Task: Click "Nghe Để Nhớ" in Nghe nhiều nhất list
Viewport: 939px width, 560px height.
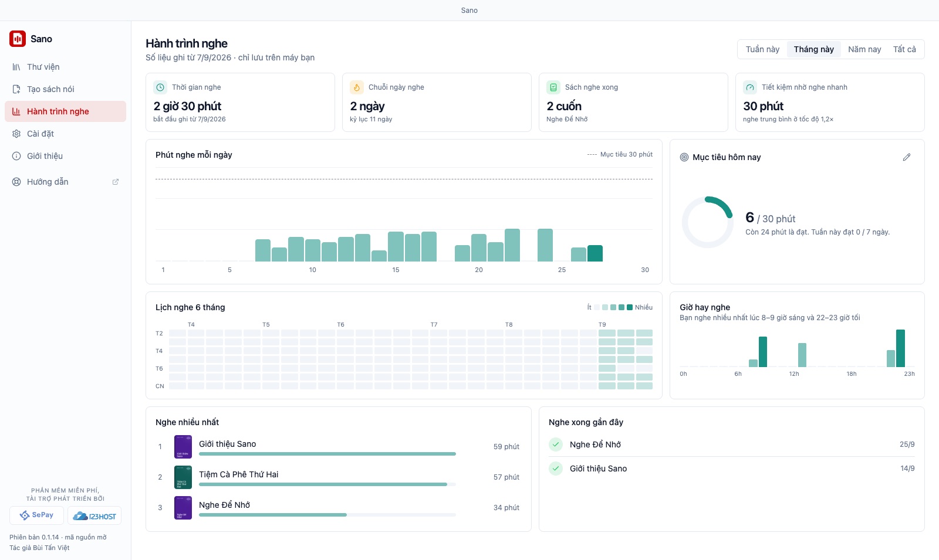Action: 224,505
